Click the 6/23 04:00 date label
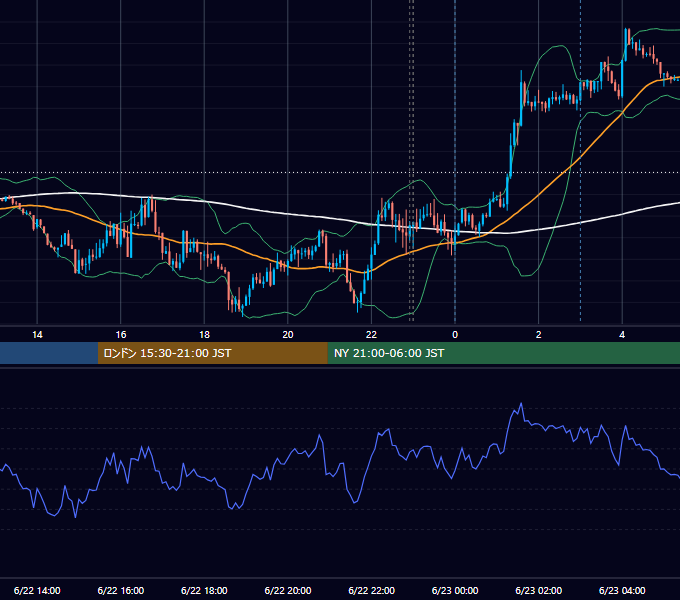Viewport: 680px width, 600px height. pyautogui.click(x=622, y=590)
